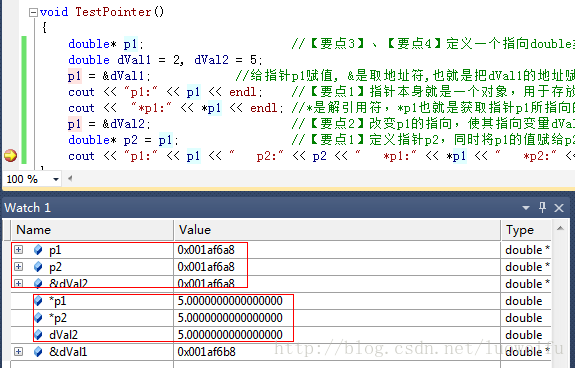
Task: Pin the Watch 1 panel
Action: 542,207
